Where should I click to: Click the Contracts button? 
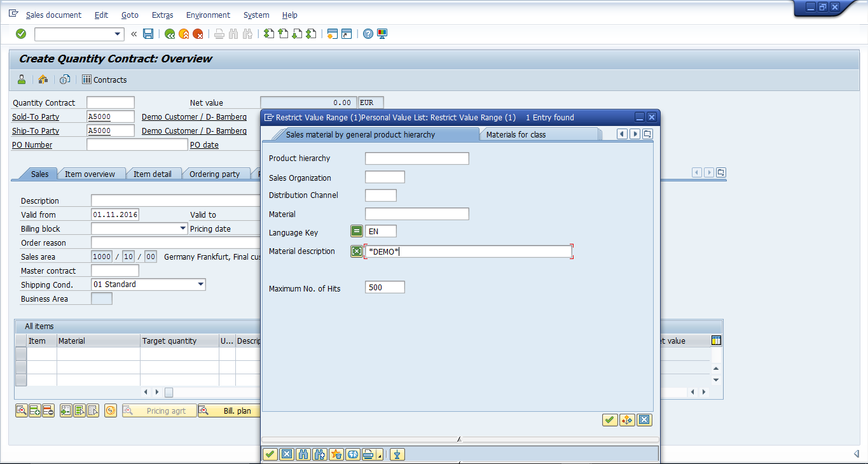click(x=104, y=80)
